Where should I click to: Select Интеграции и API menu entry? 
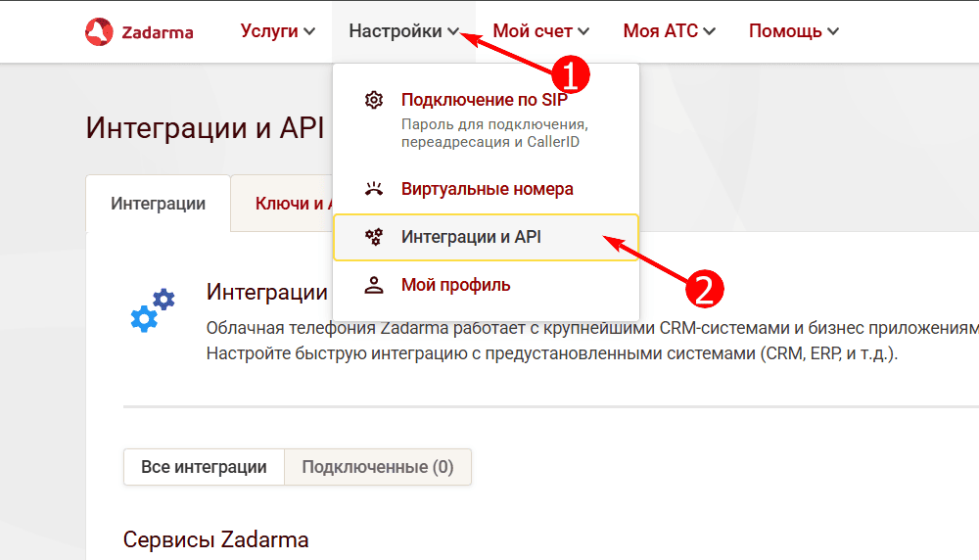(486, 237)
